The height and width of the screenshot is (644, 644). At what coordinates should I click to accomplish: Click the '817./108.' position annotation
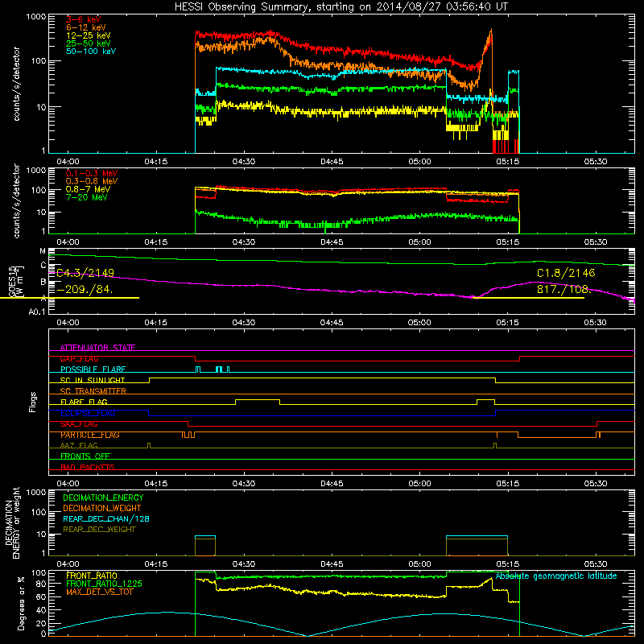(564, 289)
